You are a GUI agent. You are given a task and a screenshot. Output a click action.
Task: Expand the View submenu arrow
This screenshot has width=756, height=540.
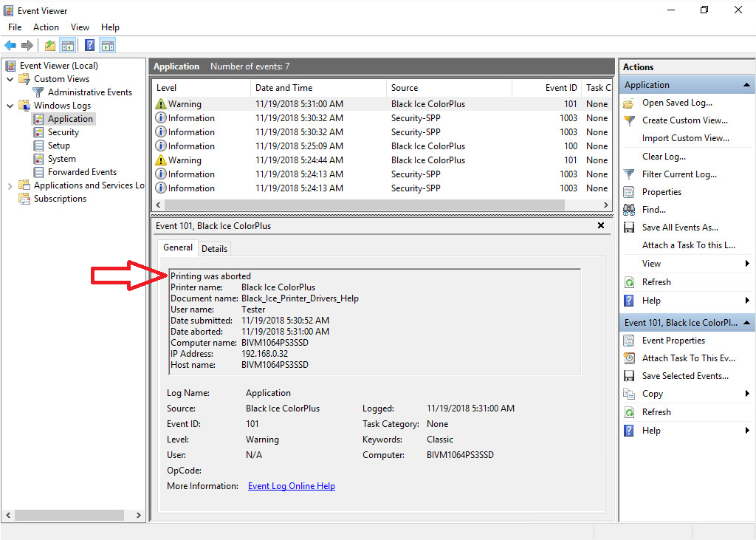(746, 264)
